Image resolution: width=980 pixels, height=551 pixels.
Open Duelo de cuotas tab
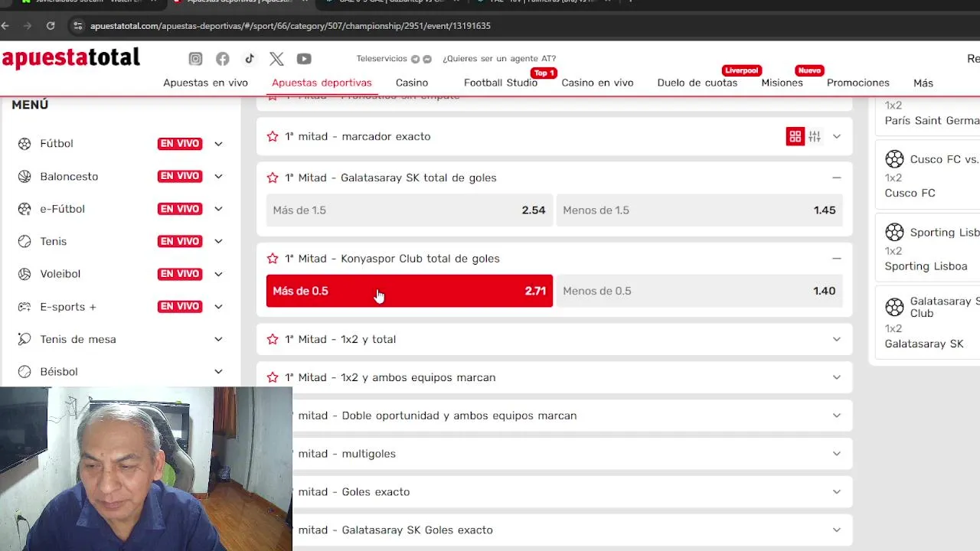coord(697,83)
